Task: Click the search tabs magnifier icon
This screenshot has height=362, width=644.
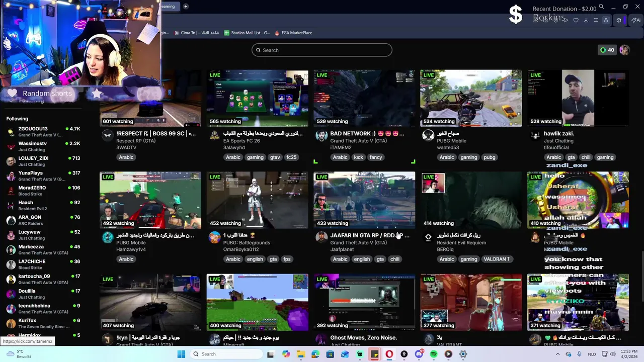Action: pos(601,7)
